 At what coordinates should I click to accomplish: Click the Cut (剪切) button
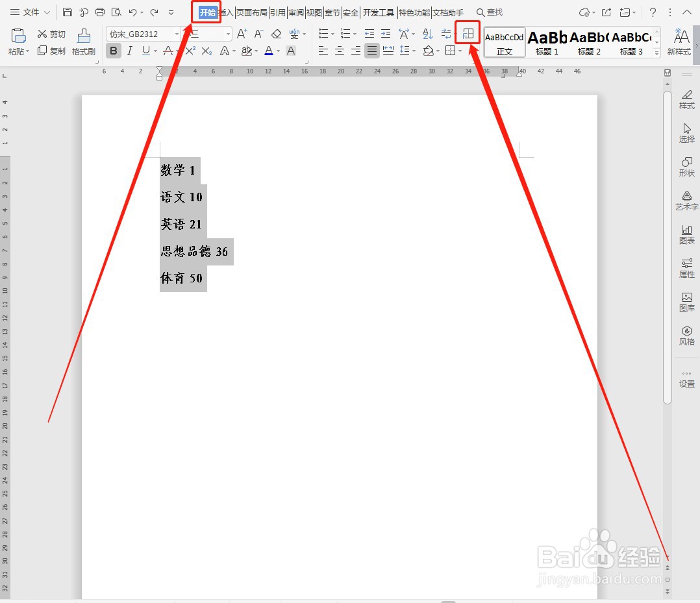click(x=51, y=34)
